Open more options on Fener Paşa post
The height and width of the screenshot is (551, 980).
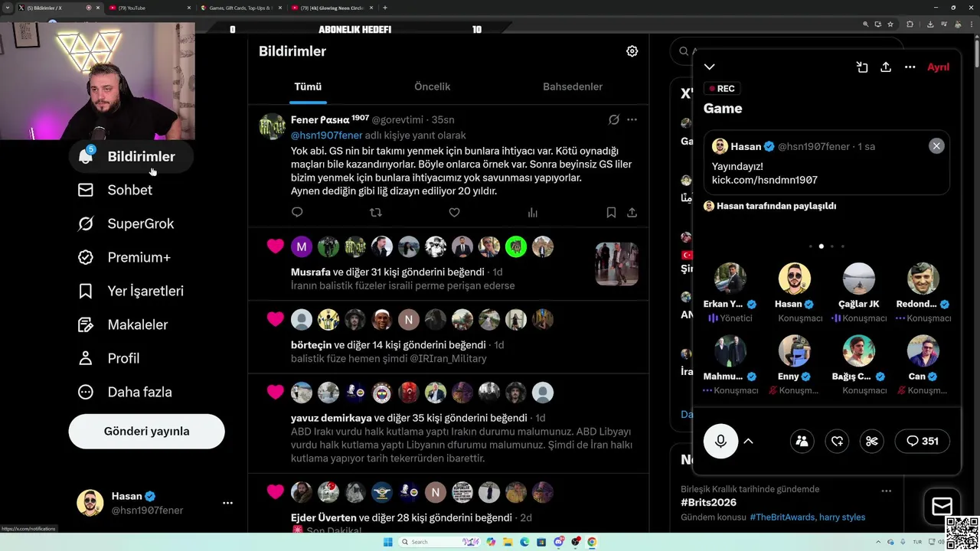(632, 119)
